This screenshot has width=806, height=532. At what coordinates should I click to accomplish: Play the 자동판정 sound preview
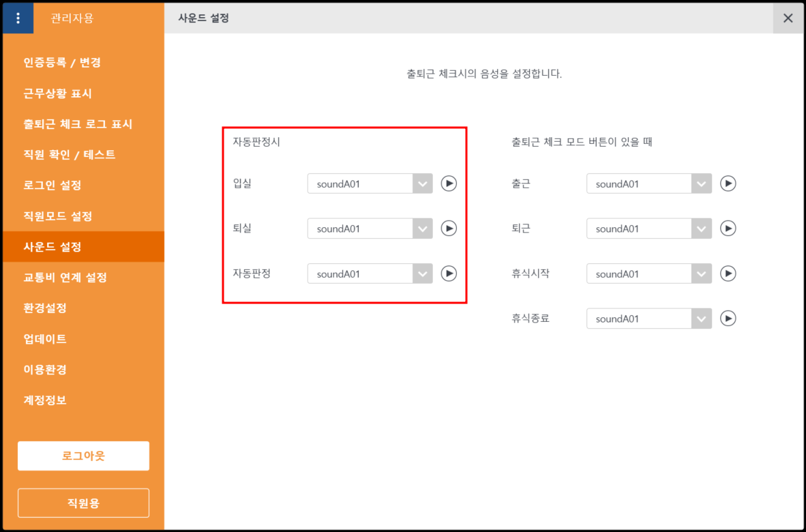pyautogui.click(x=448, y=274)
